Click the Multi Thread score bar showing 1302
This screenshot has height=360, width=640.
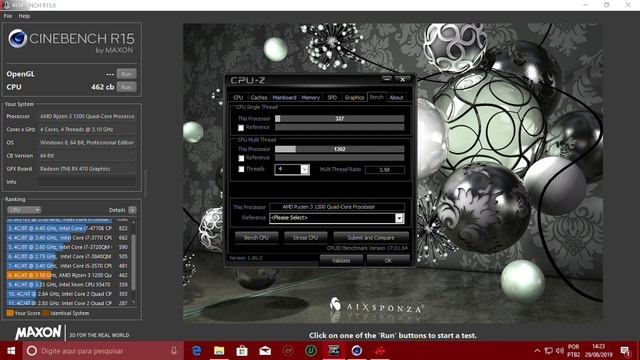click(x=340, y=149)
